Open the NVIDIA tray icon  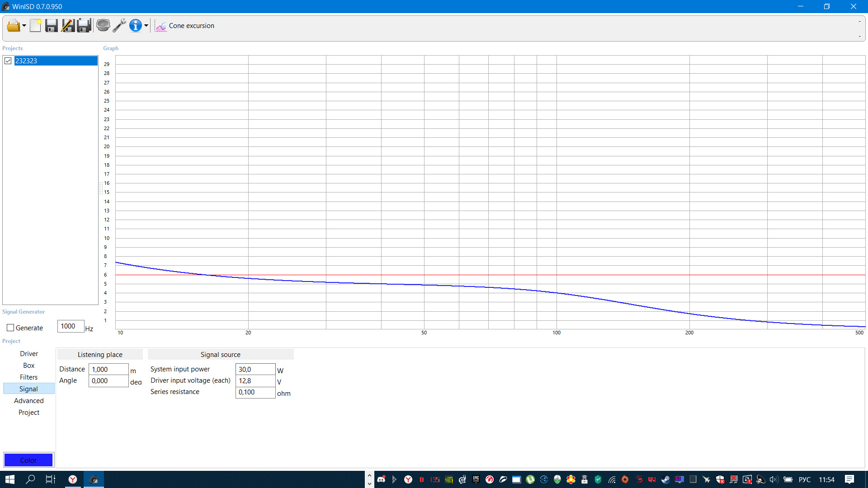449,479
